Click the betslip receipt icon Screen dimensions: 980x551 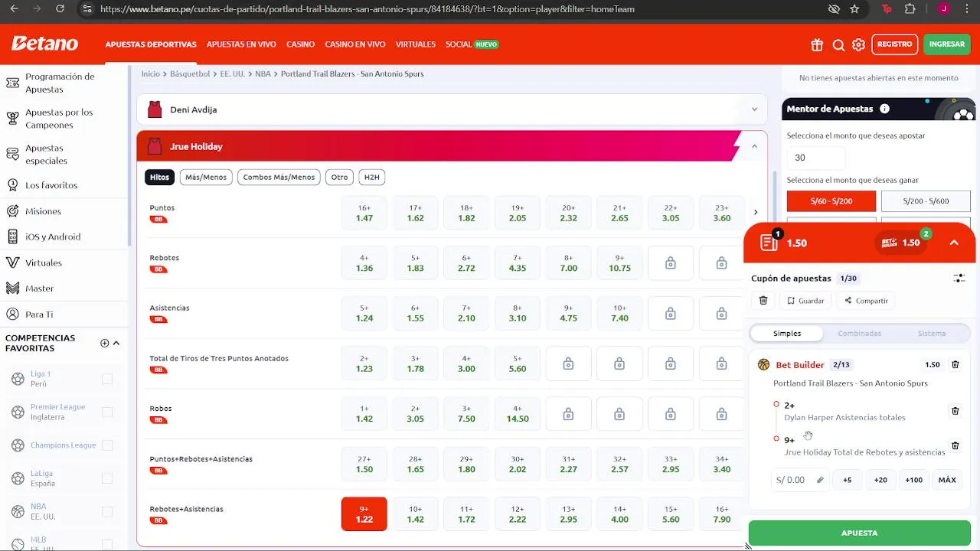pos(769,243)
